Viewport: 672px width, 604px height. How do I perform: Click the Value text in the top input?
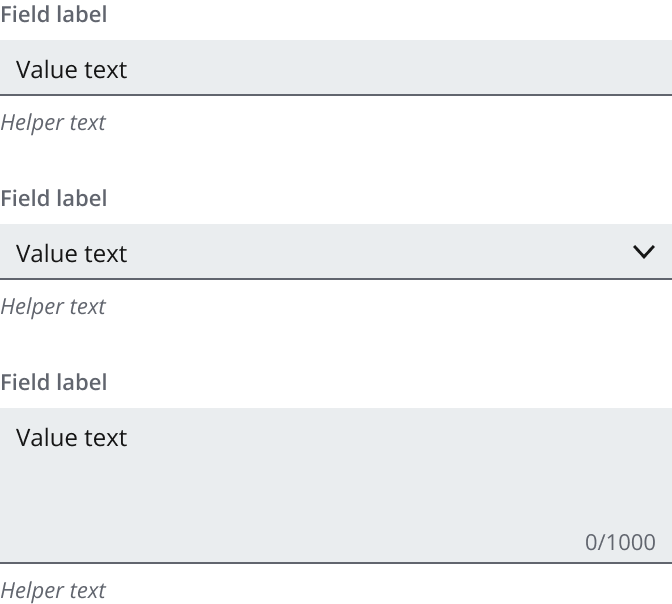(x=72, y=70)
